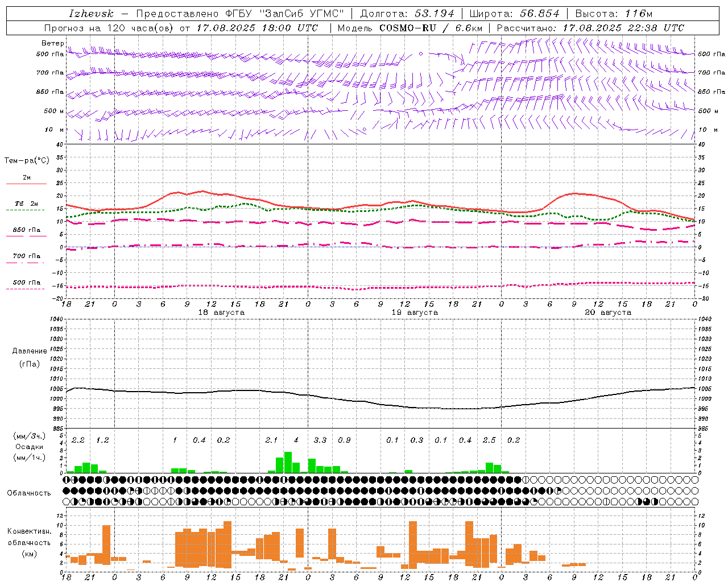
Task: Click the black surface pressure curve
Action: pos(381,404)
